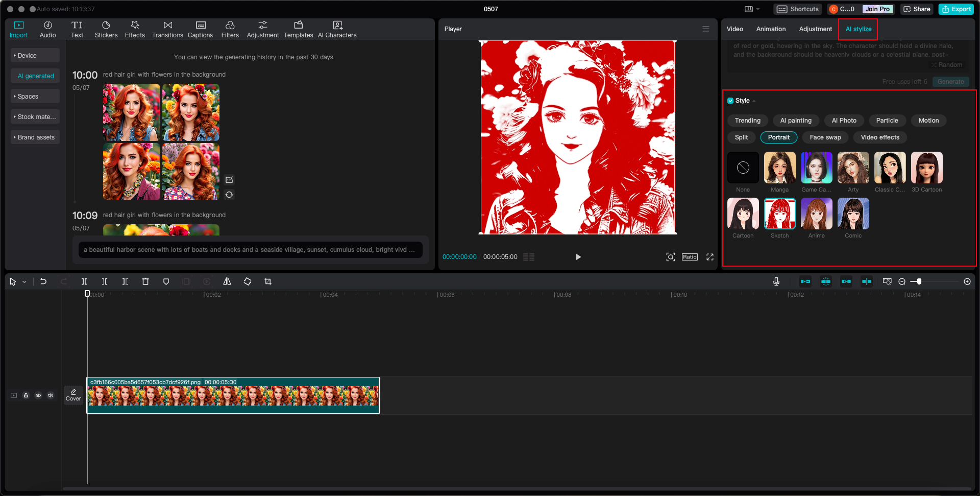
Task: Click the Delete icon in the timeline toolbar
Action: 145,281
